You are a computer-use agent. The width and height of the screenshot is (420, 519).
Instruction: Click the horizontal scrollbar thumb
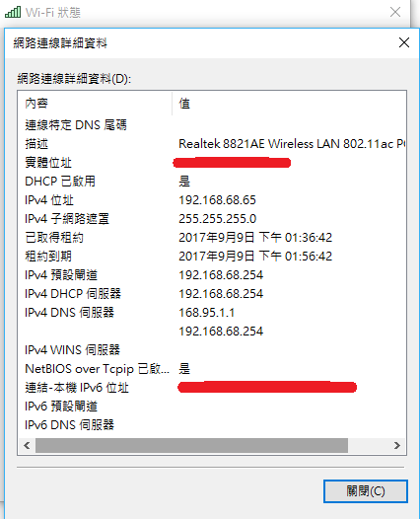(x=191, y=446)
